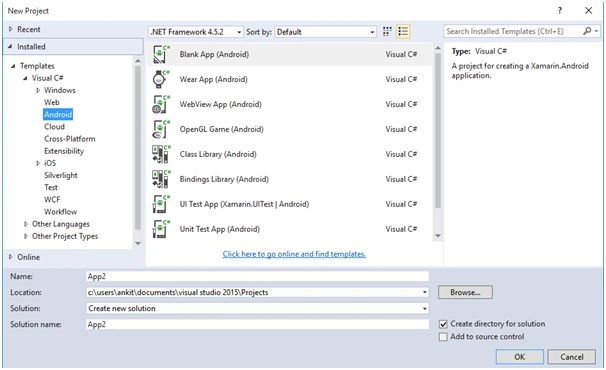Select Cross-Platform in the templates tree

[x=70, y=139]
